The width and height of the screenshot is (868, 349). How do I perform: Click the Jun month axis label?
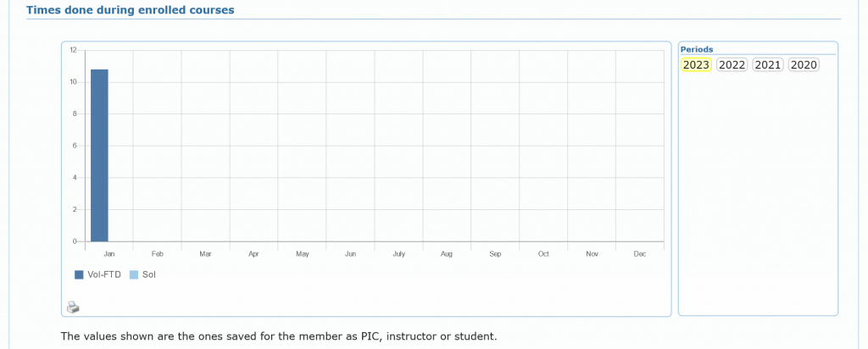(350, 254)
